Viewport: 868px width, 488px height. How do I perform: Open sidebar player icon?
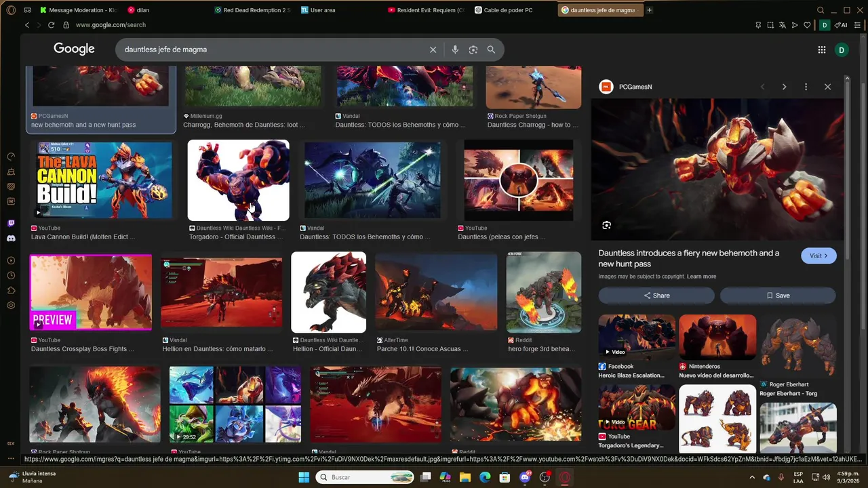pyautogui.click(x=11, y=260)
